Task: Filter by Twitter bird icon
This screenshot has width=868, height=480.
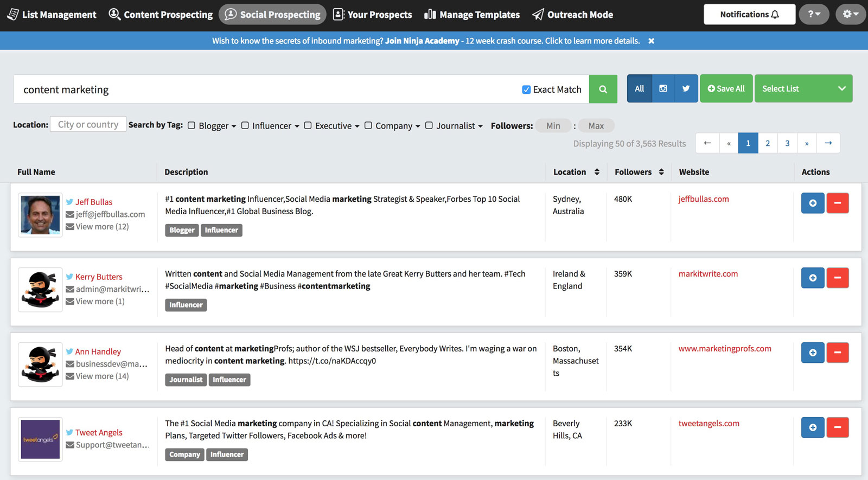Action: [x=686, y=88]
